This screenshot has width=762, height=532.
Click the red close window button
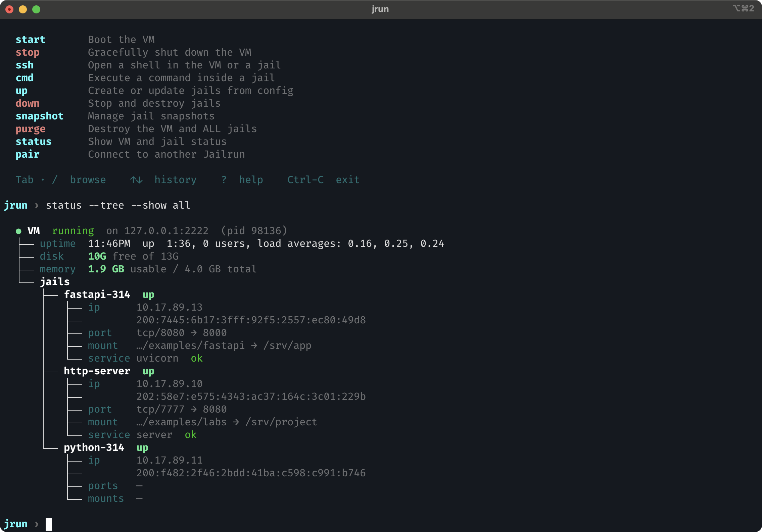point(9,9)
